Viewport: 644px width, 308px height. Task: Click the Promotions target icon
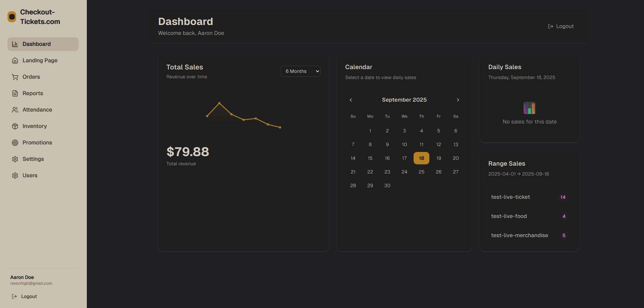[x=15, y=143]
